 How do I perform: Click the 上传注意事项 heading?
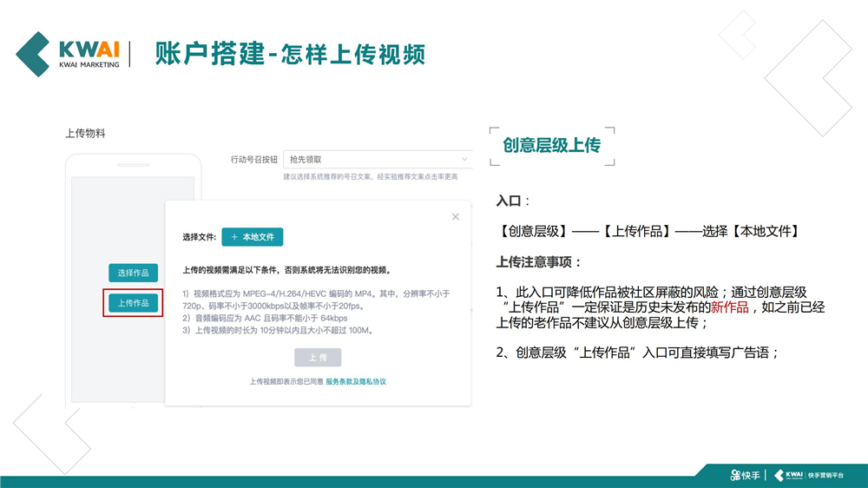pos(539,262)
